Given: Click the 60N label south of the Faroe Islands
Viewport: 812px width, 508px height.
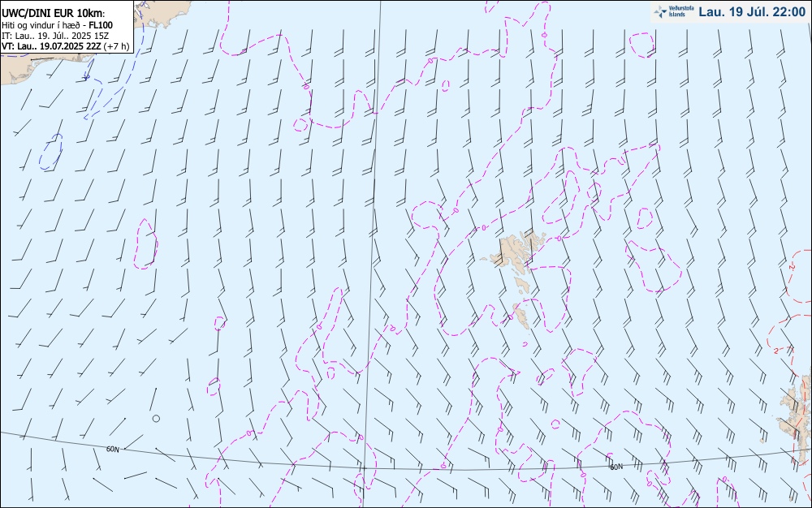Looking at the screenshot, I should (616, 467).
